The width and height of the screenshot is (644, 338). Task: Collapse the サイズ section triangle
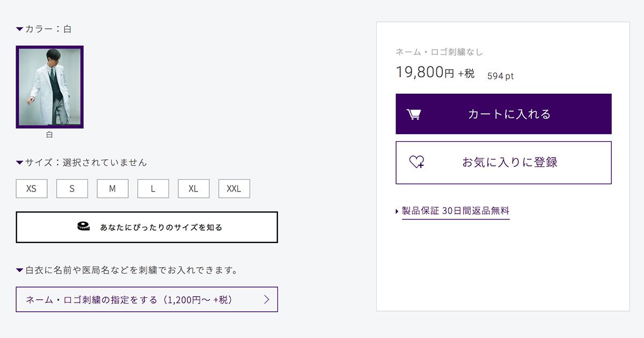[x=20, y=163]
